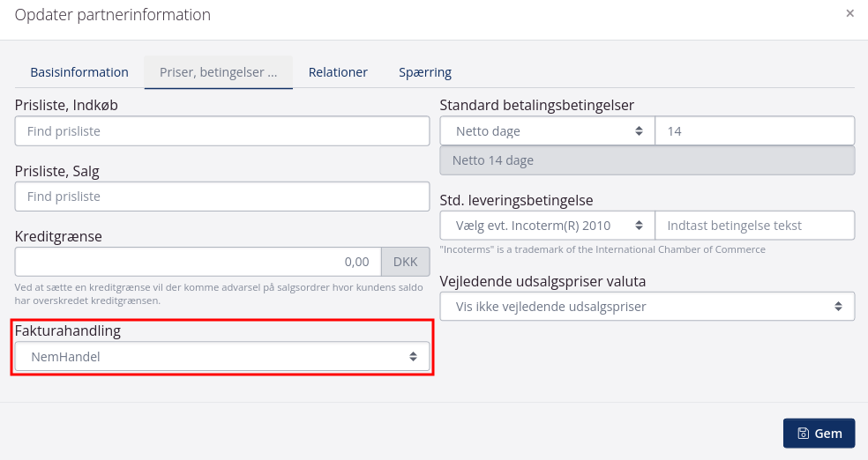Close the Opdater partnerinformation dialog
This screenshot has height=460, width=868.
tap(849, 13)
